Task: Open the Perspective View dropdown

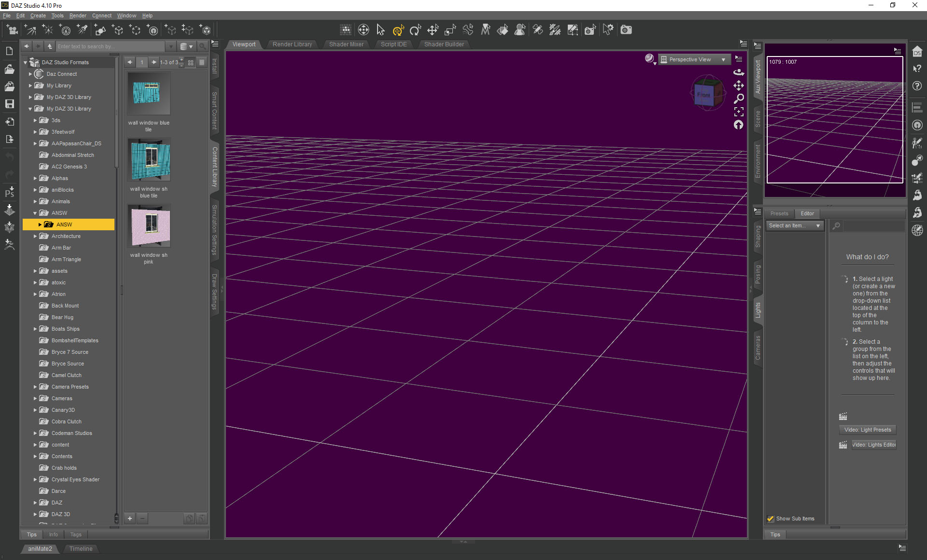Action: [x=693, y=59]
